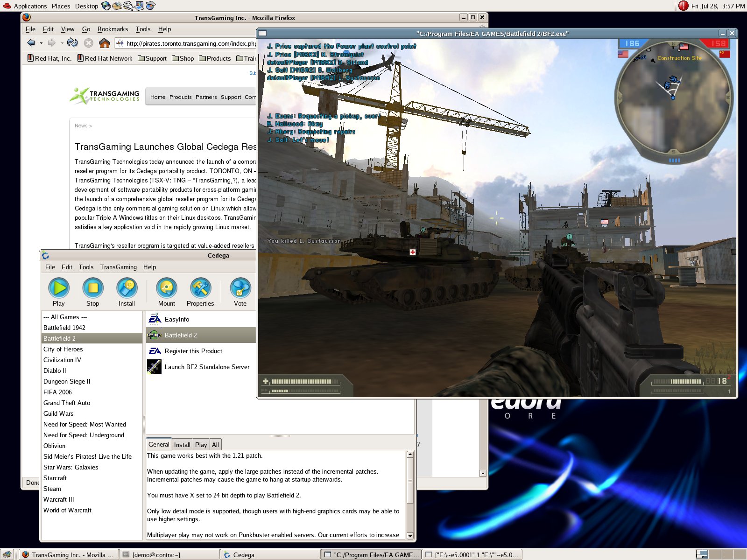Click the Firefox page scroll down arrow

(x=483, y=473)
